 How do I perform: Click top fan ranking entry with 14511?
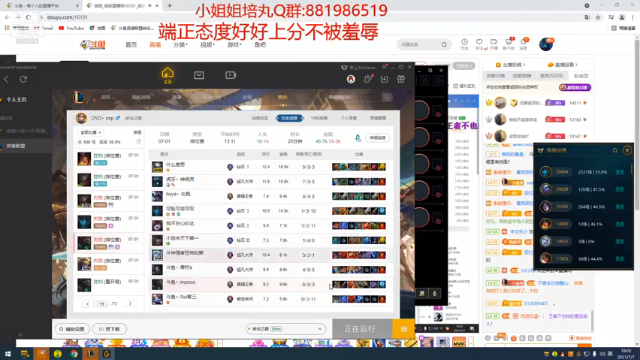pos(538,103)
